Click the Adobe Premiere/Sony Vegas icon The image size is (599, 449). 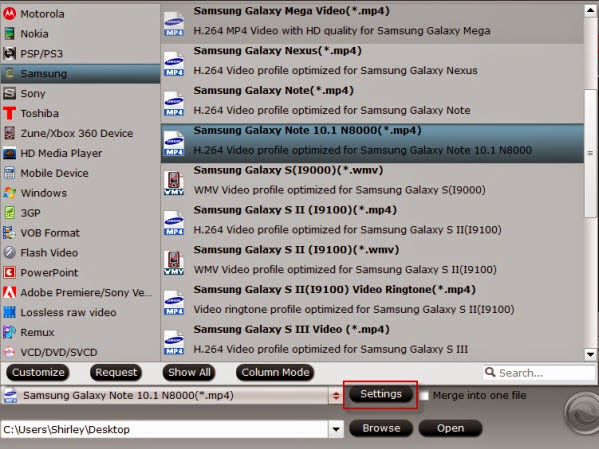(x=10, y=292)
